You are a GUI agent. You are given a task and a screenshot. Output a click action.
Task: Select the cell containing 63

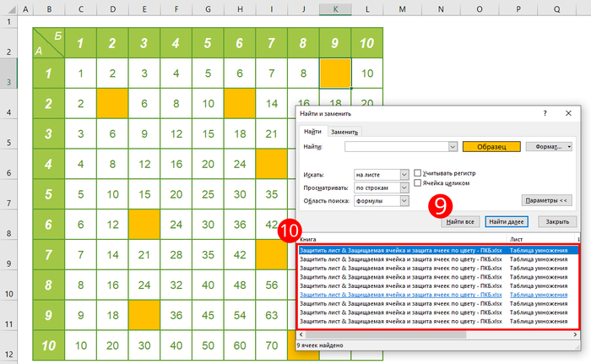click(271, 315)
